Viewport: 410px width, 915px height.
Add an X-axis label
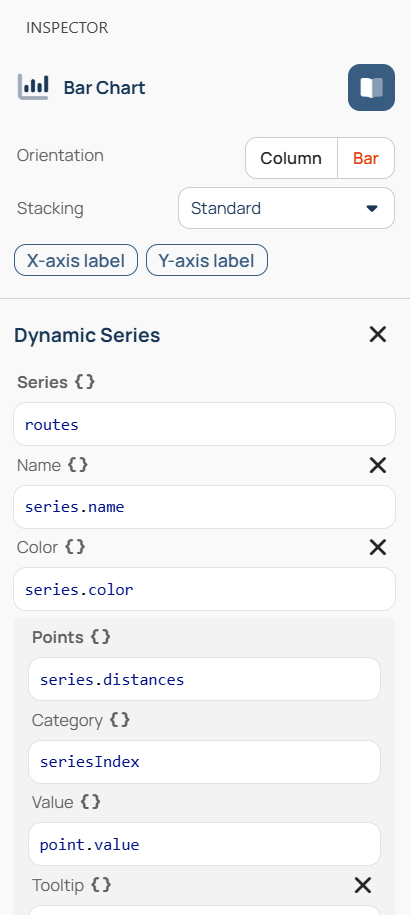[76, 260]
